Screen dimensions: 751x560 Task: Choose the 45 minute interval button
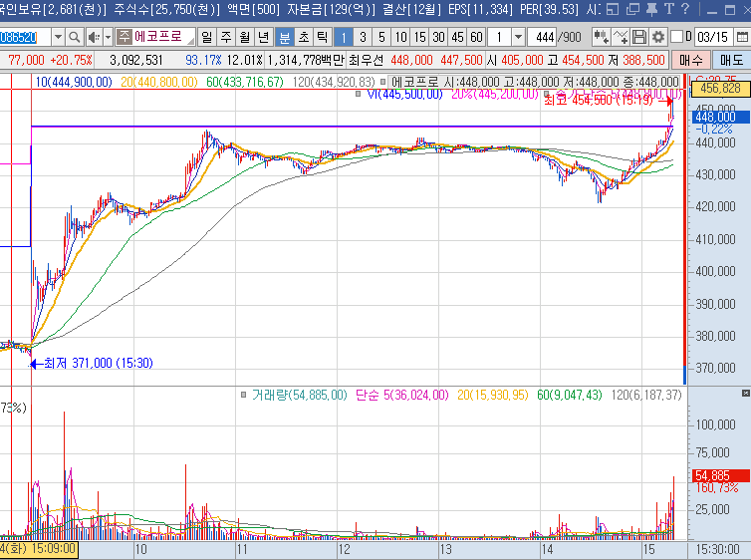click(x=457, y=37)
